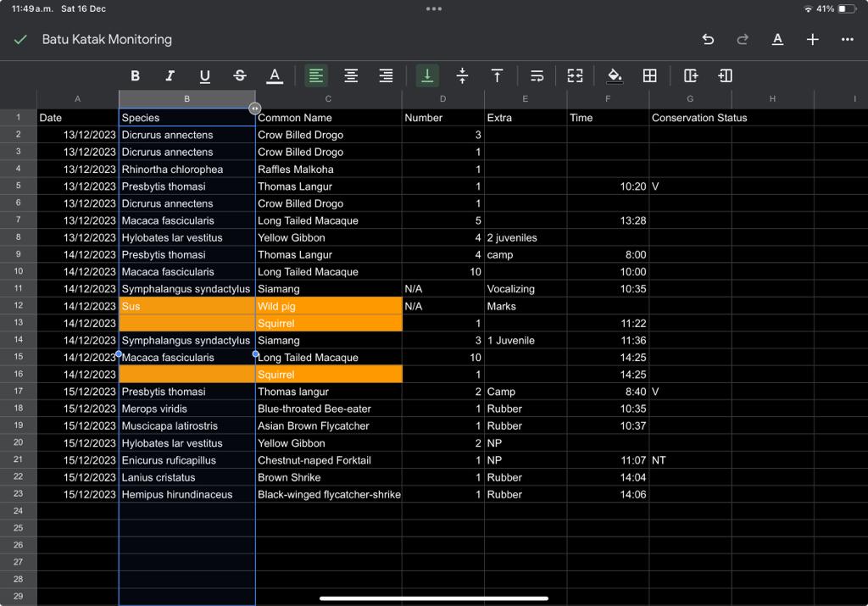Undo the last action
868x606 pixels.
708,39
